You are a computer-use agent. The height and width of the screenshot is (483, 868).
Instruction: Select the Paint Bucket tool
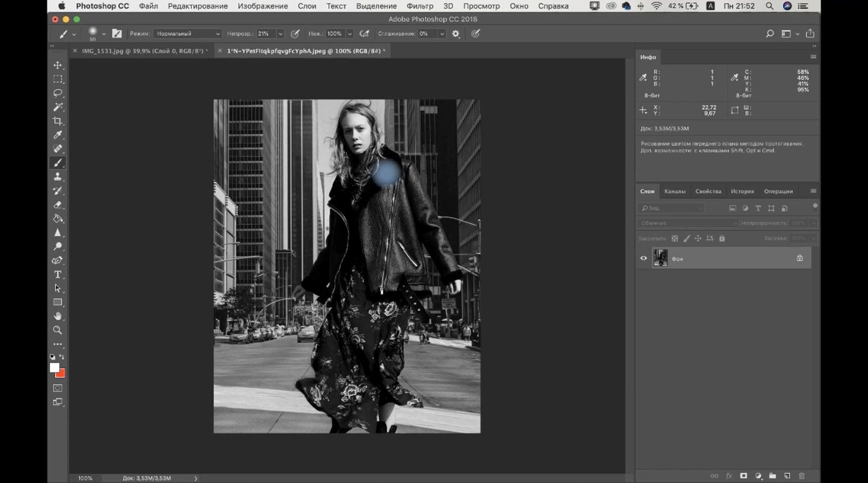[x=58, y=219]
